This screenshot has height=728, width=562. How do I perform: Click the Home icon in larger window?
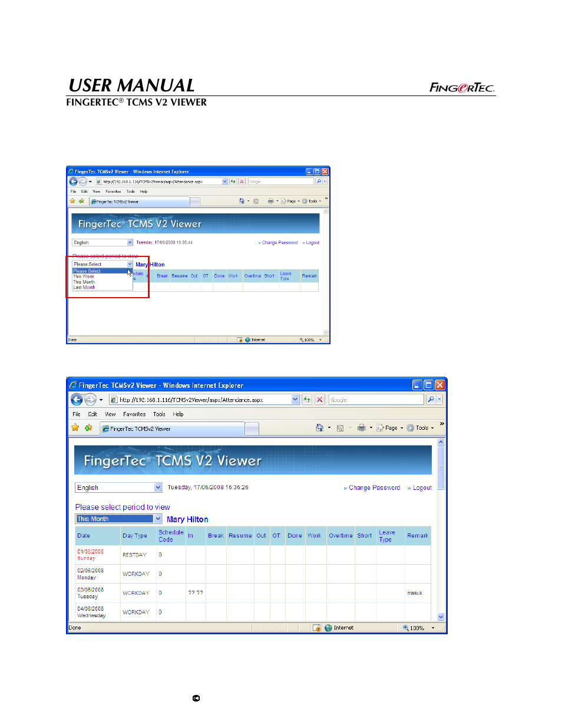(x=319, y=428)
